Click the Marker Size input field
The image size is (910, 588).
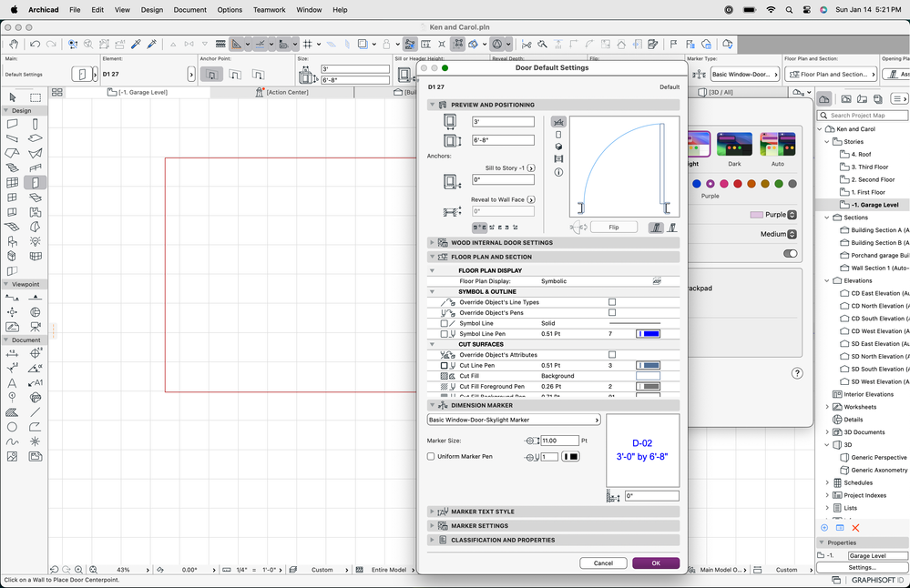(x=559, y=441)
